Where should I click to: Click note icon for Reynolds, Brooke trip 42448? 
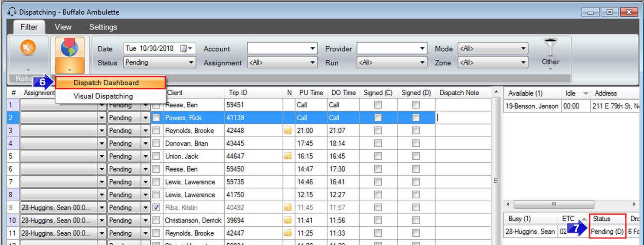tap(288, 131)
